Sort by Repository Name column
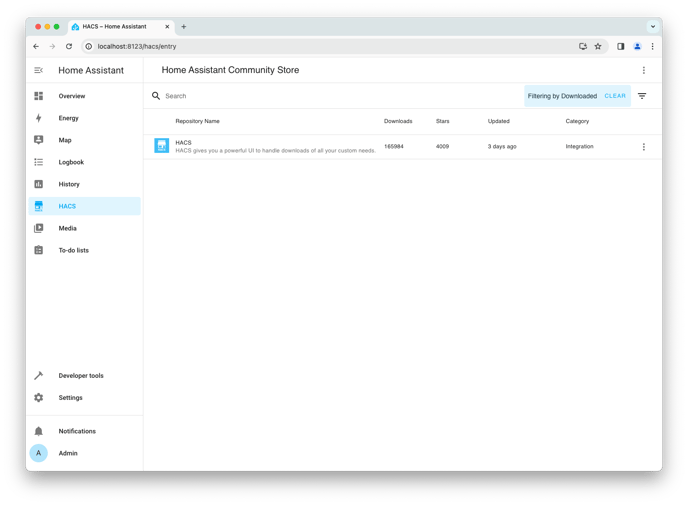 click(197, 121)
